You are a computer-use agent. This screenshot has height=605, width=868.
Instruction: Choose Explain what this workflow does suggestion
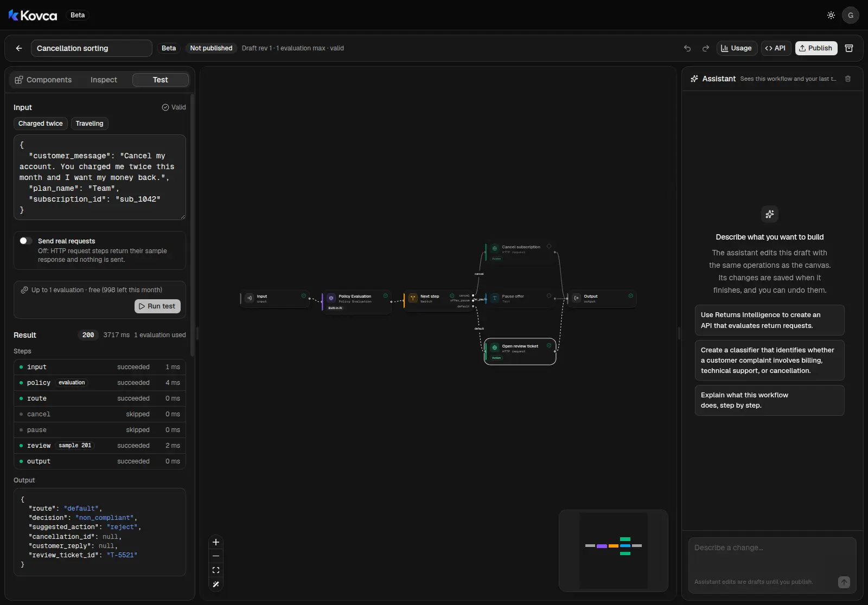769,400
